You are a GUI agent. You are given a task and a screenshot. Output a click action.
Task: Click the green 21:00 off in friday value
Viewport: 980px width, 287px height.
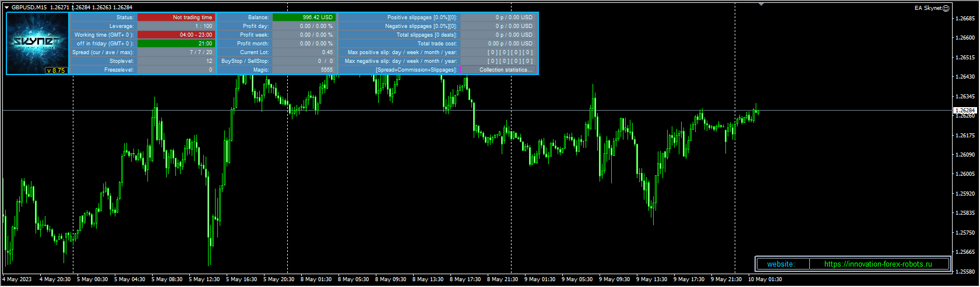click(x=176, y=44)
